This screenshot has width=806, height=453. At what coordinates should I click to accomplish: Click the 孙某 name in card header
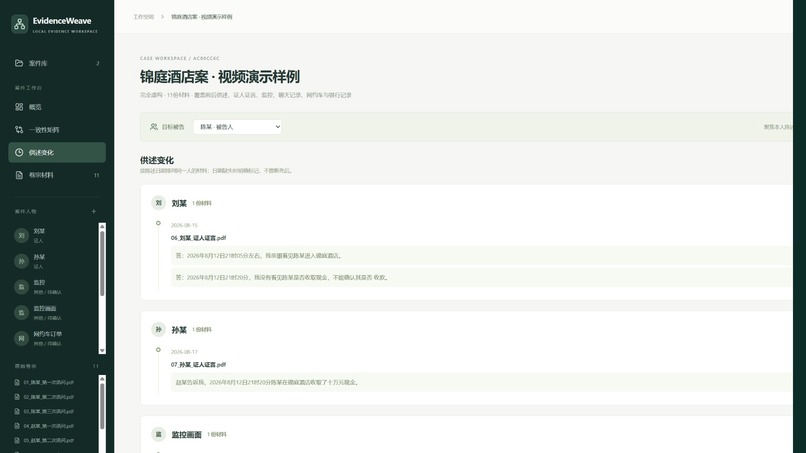pyautogui.click(x=179, y=330)
